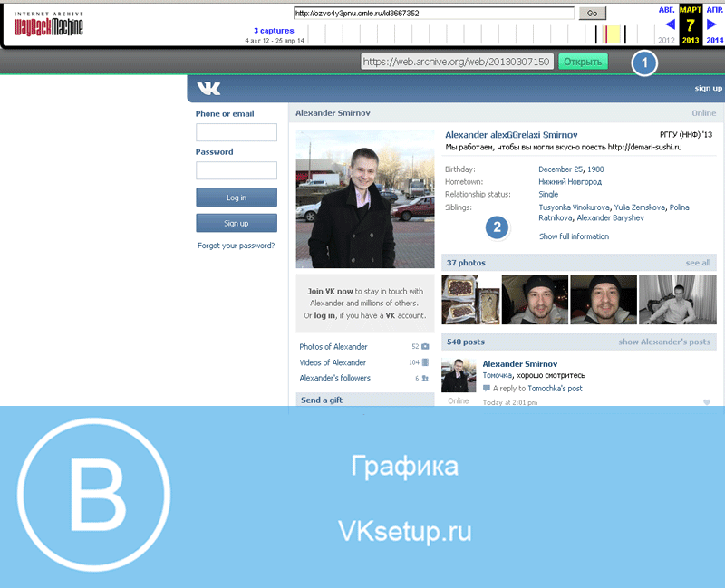Viewport: 725px width, 588px height.
Task: Open Alexander Smirnov post author link
Action: pyautogui.click(x=519, y=364)
